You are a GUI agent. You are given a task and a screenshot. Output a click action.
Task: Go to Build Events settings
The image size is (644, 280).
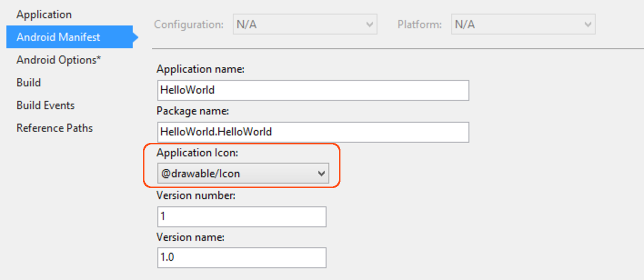45,105
